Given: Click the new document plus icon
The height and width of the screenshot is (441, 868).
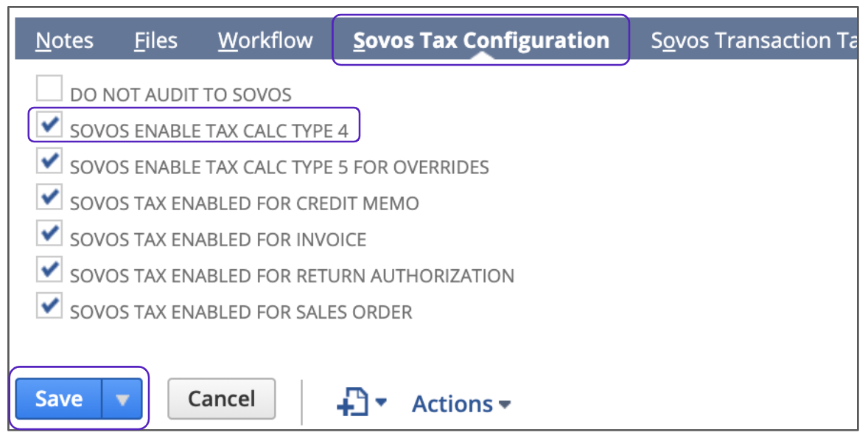Looking at the screenshot, I should point(351,403).
